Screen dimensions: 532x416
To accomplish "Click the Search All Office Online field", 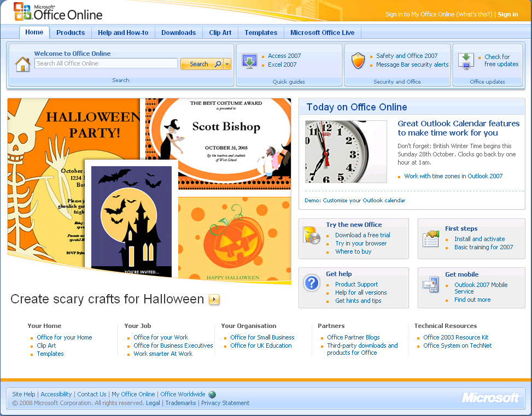I will click(x=106, y=63).
